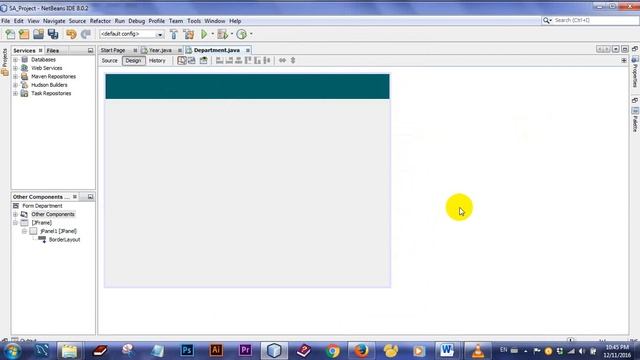The width and height of the screenshot is (640, 360).
Task: Open the Tools menu
Action: coord(194,21)
